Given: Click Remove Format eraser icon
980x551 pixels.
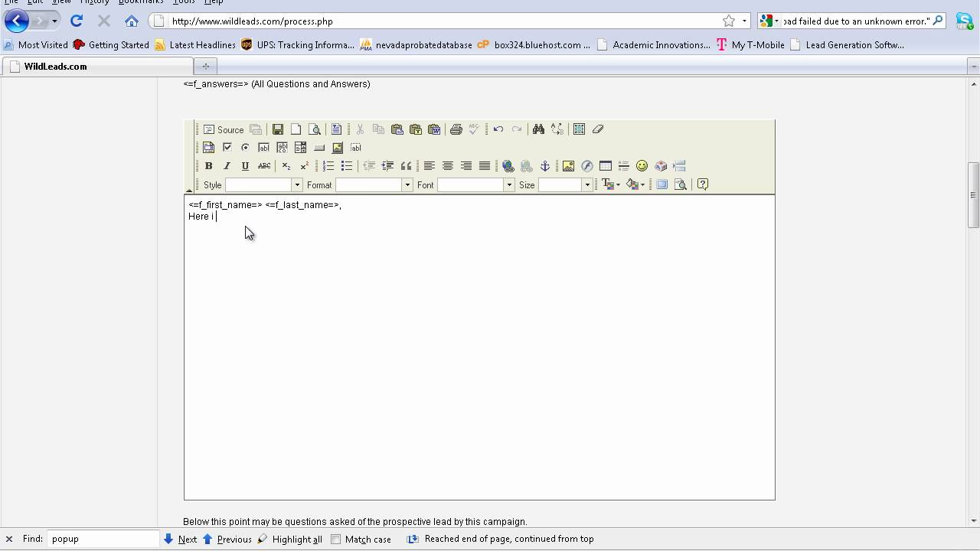Looking at the screenshot, I should [598, 129].
